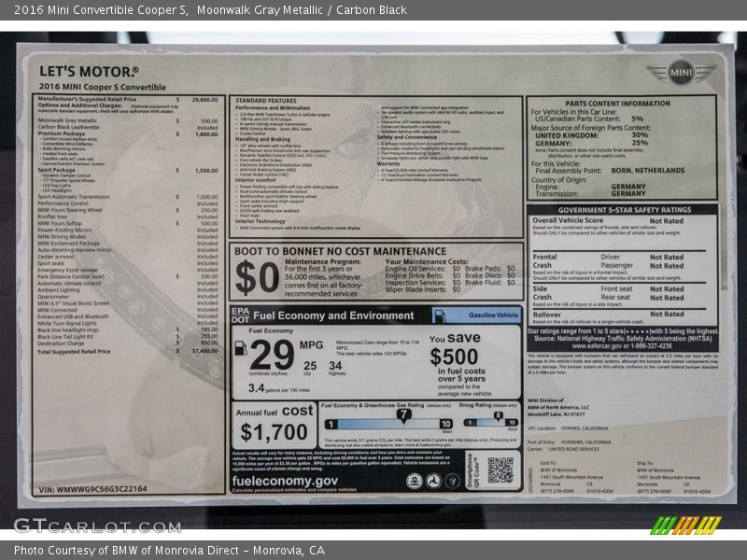Click the 25 city MPG value
Viewport: 747px width, 560px height.
tap(310, 366)
